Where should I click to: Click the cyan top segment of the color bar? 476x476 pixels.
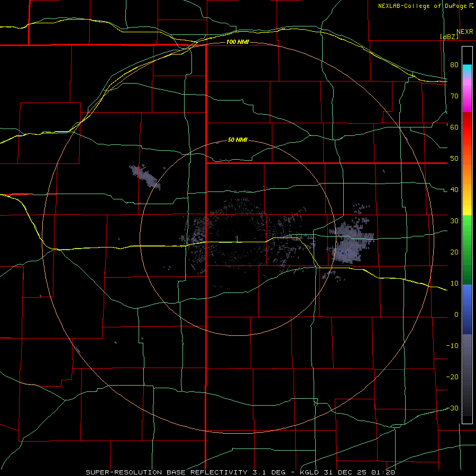(467, 69)
